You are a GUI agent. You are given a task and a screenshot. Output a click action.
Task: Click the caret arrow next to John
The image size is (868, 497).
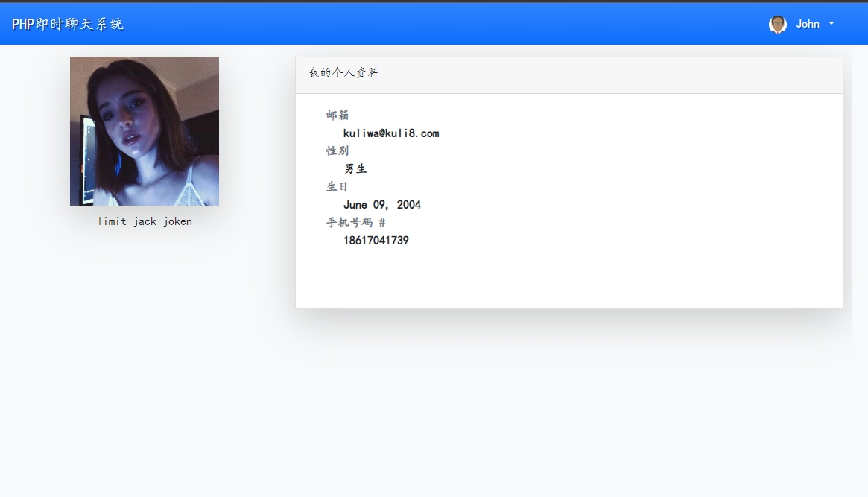click(x=831, y=24)
